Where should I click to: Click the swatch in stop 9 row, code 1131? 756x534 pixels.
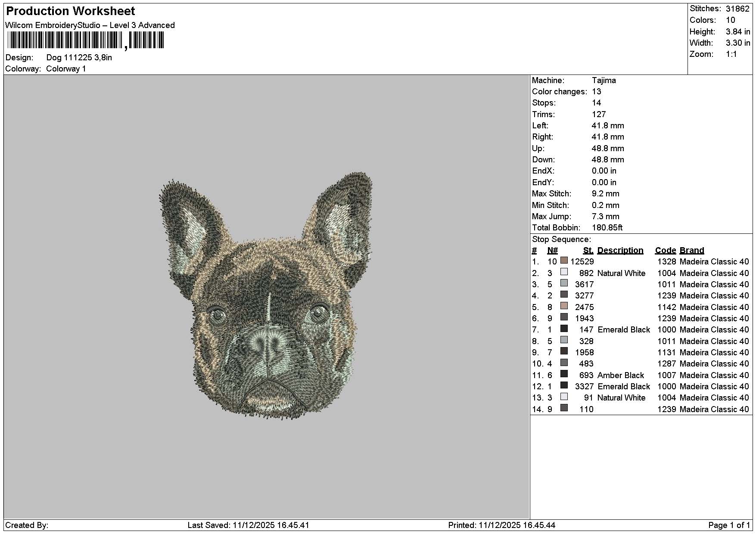click(564, 351)
